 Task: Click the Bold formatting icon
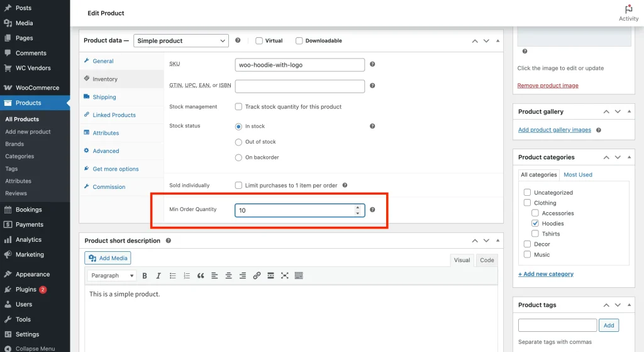[145, 276]
